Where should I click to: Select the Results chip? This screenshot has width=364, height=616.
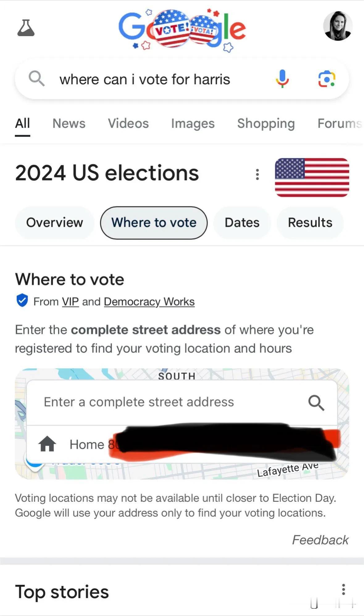point(310,223)
